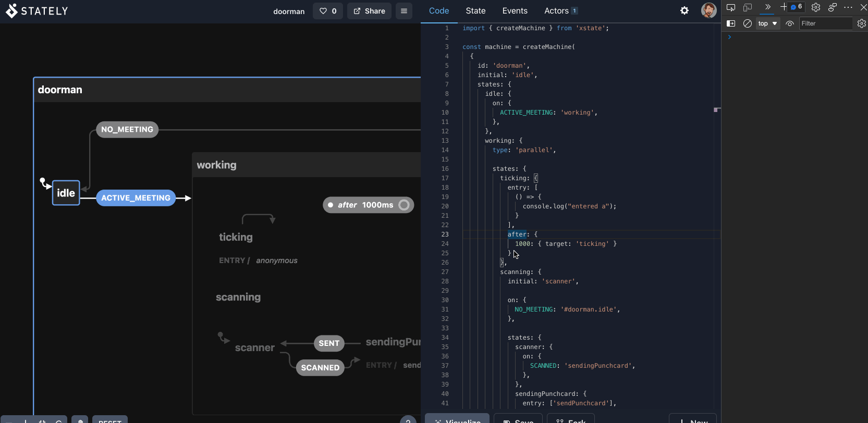Click the Stately logo
The image size is (868, 423).
(36, 11)
